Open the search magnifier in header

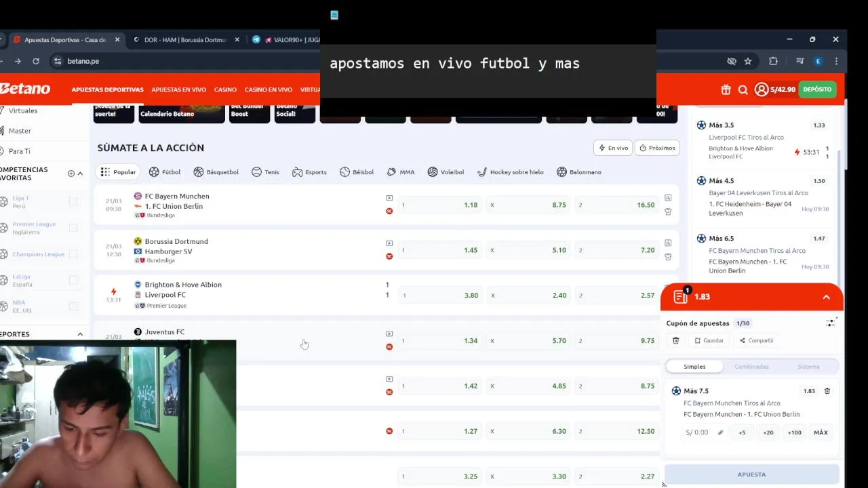click(743, 89)
